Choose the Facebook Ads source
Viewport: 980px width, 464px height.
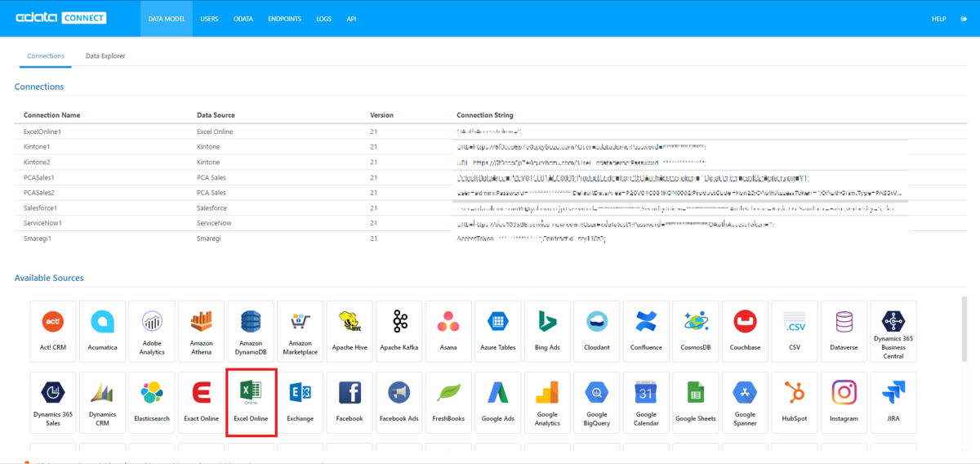(399, 403)
